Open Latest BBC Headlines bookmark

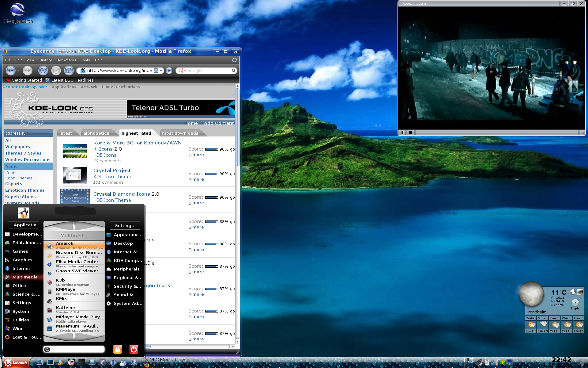[x=70, y=80]
